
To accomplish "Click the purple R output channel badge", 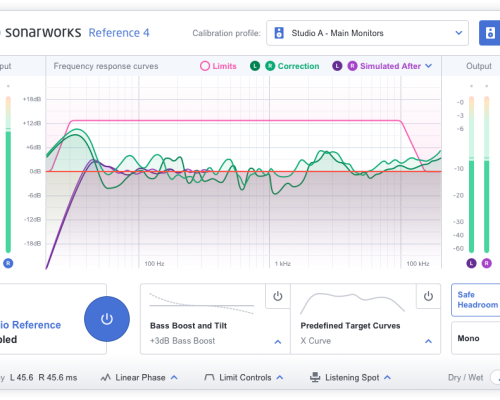I will 487,263.
